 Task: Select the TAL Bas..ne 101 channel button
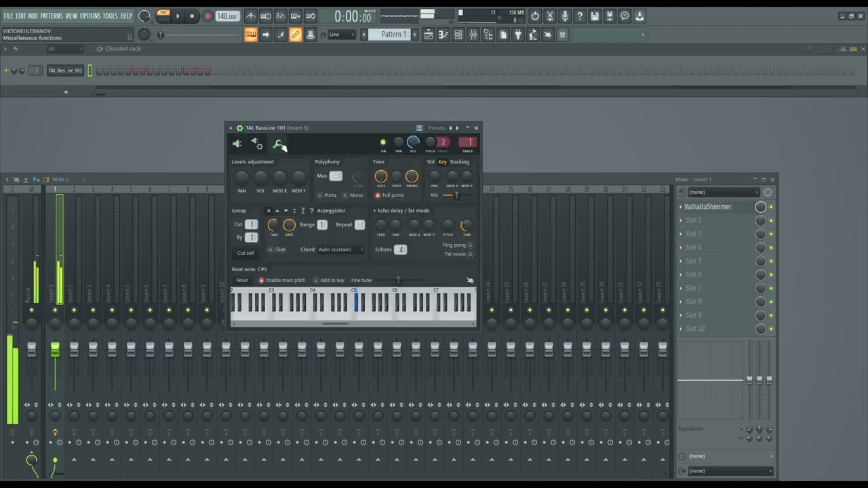click(x=65, y=70)
